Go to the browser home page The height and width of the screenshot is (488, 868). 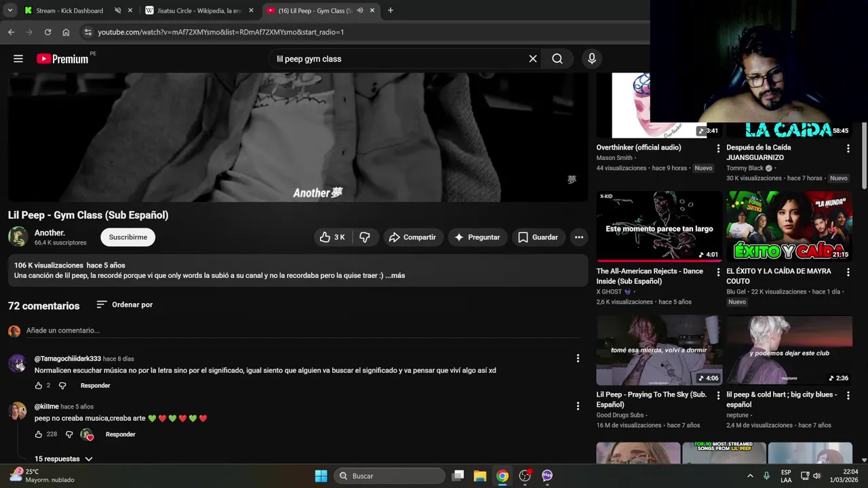pyautogui.click(x=66, y=32)
